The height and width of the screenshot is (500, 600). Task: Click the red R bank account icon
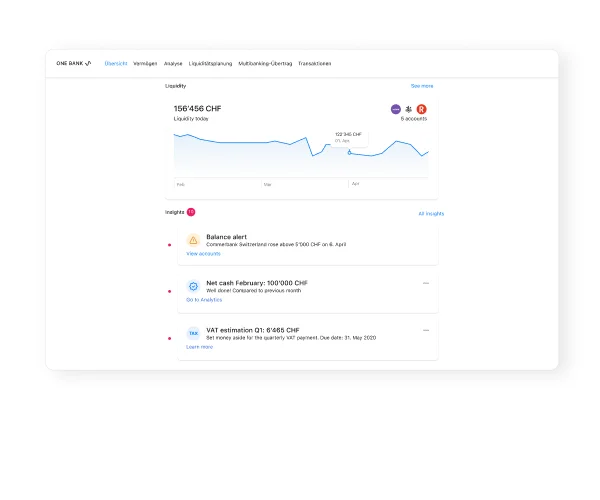click(422, 109)
